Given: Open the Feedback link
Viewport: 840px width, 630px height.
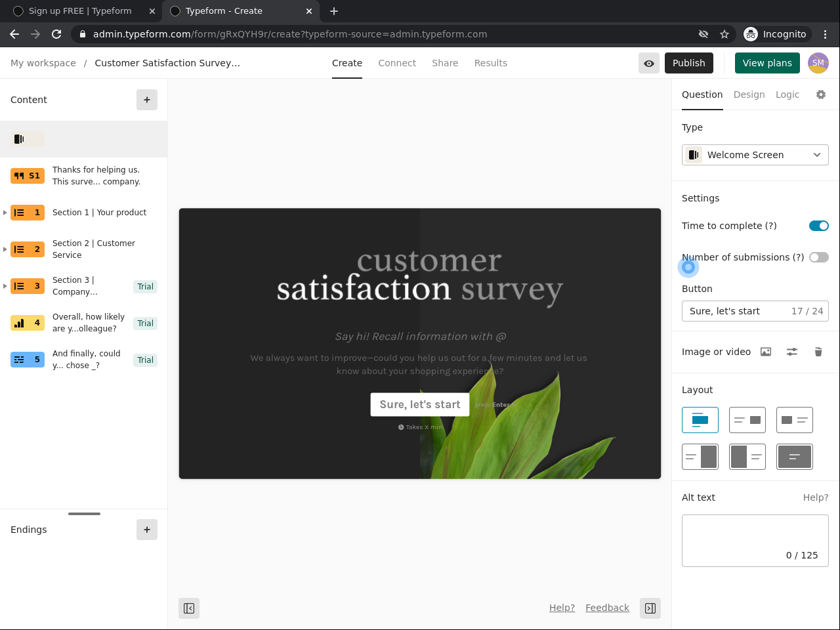Looking at the screenshot, I should pyautogui.click(x=607, y=608).
